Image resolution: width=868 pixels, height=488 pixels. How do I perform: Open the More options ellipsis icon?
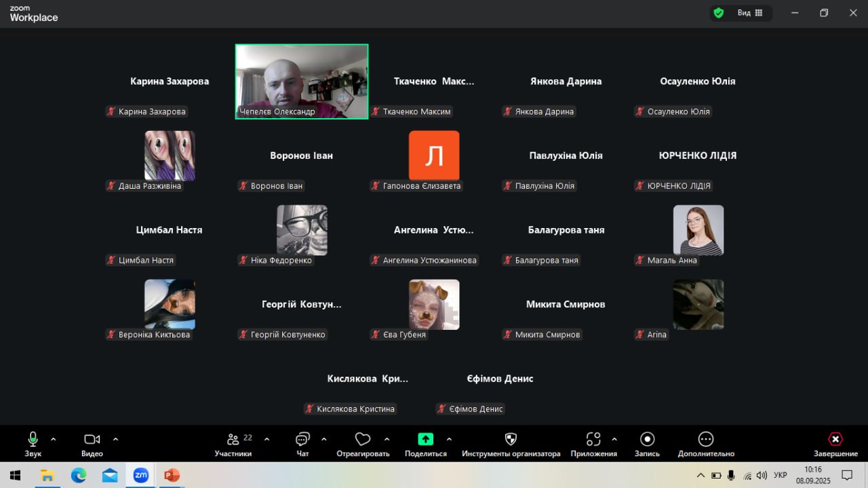(x=706, y=439)
